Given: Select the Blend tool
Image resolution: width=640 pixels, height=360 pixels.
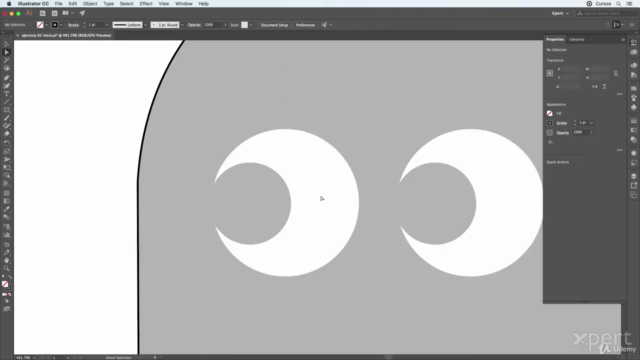Looking at the screenshot, I should click(x=7, y=217).
